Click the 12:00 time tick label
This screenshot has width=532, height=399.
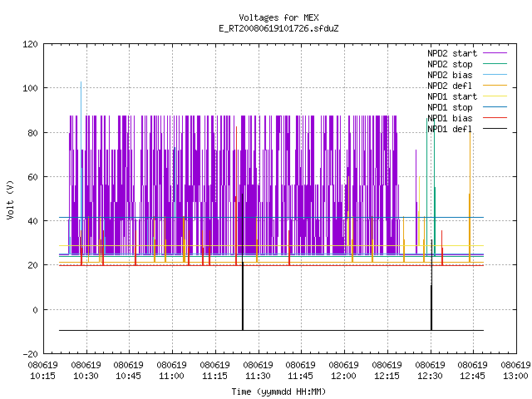(x=343, y=376)
